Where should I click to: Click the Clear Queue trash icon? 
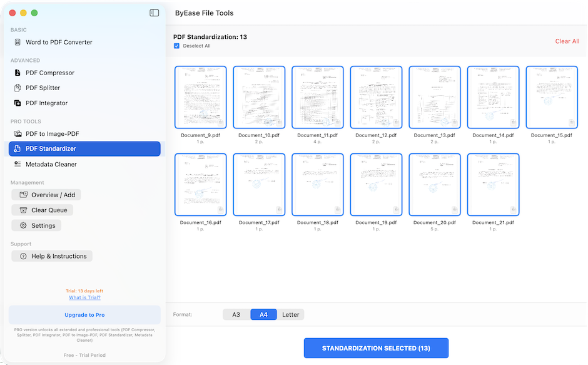(x=23, y=210)
